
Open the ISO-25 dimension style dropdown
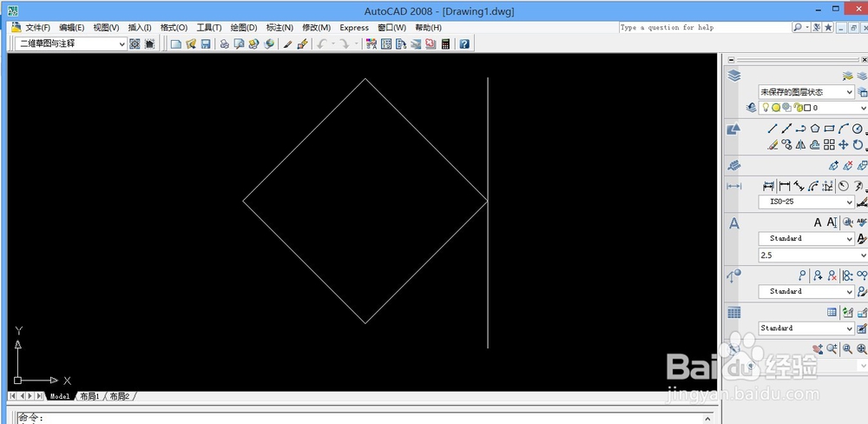point(849,202)
